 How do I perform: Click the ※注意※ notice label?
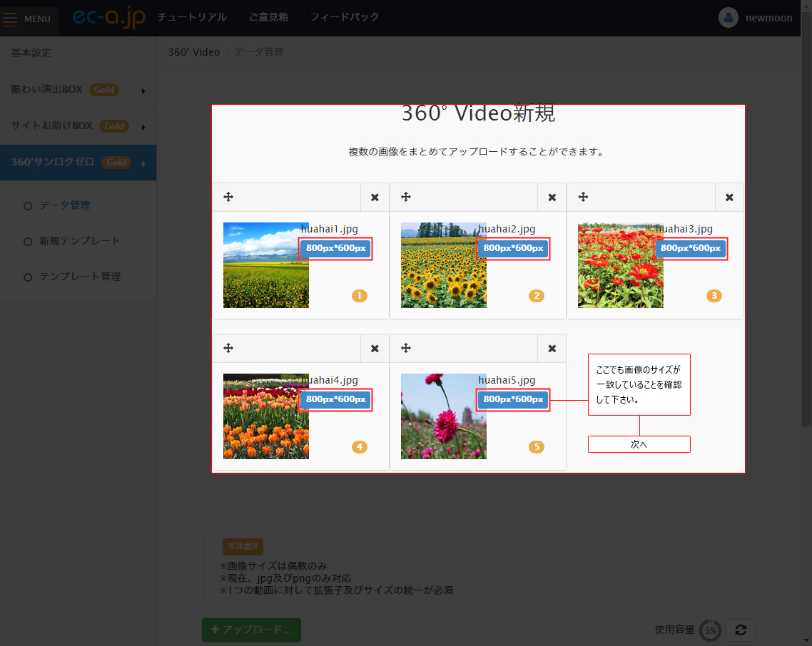tap(243, 546)
